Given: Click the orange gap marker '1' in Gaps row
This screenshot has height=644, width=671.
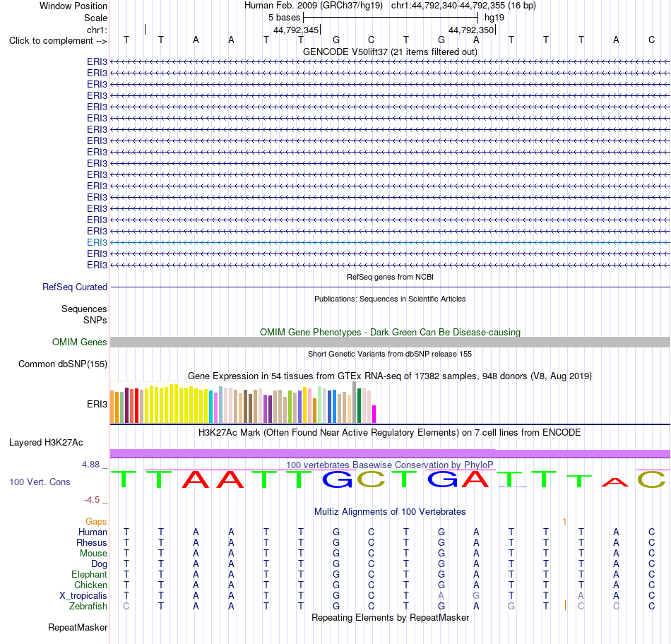Looking at the screenshot, I should (x=564, y=521).
